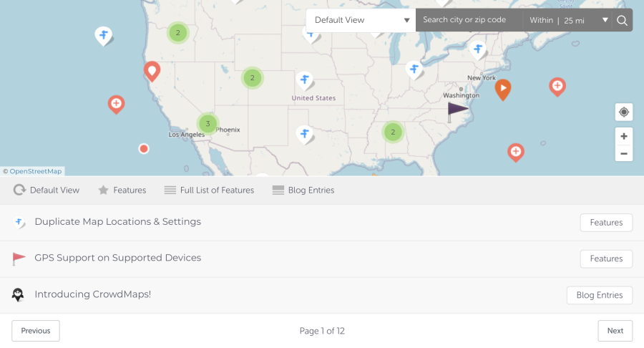This screenshot has width=644, height=348.
Task: Open the Default View dropdown
Action: click(361, 20)
